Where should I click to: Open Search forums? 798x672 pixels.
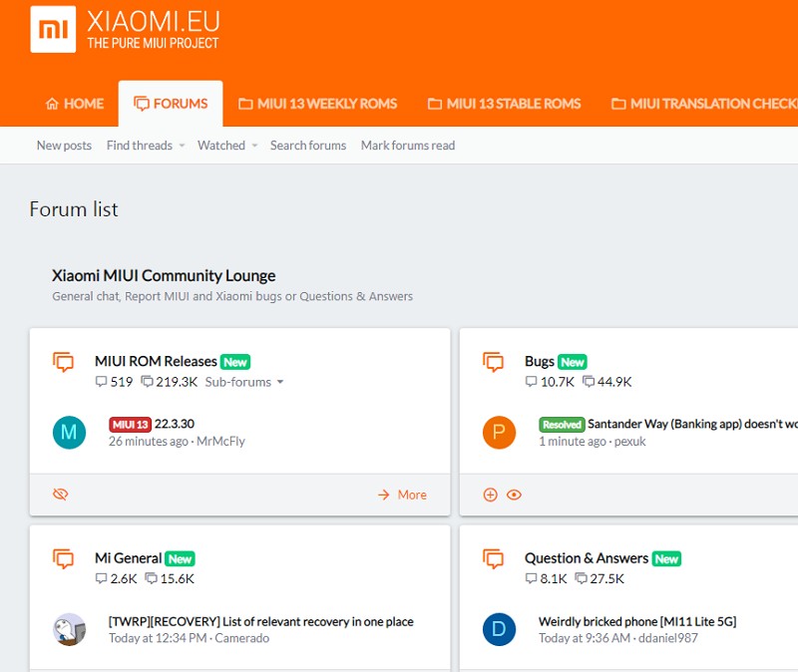308,146
